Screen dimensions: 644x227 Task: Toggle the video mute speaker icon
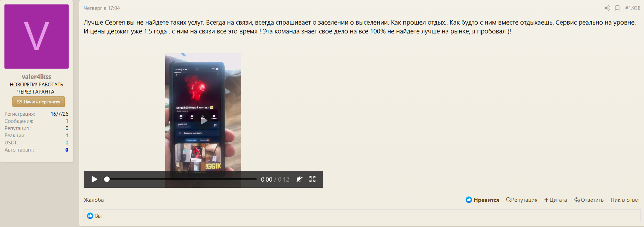coord(299,179)
